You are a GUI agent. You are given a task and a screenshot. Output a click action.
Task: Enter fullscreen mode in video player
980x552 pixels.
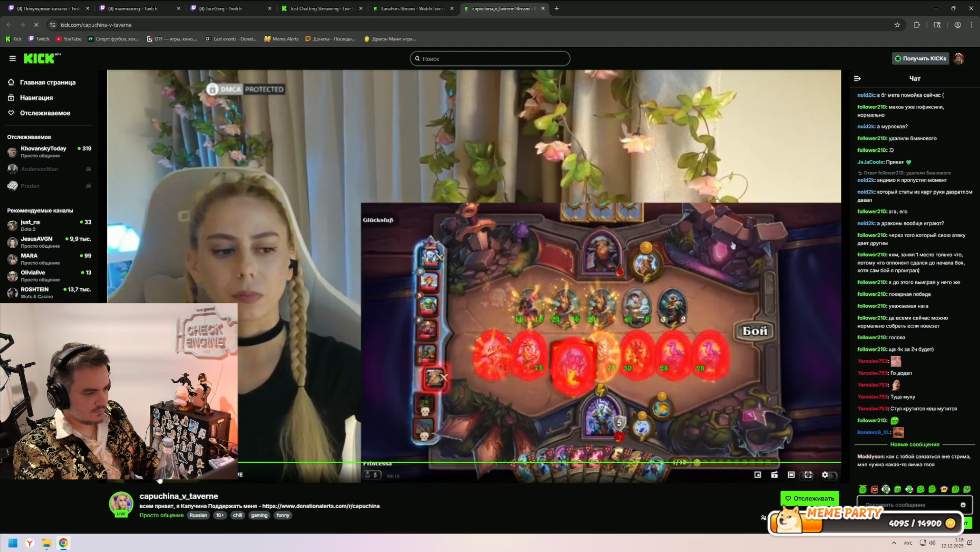808,475
